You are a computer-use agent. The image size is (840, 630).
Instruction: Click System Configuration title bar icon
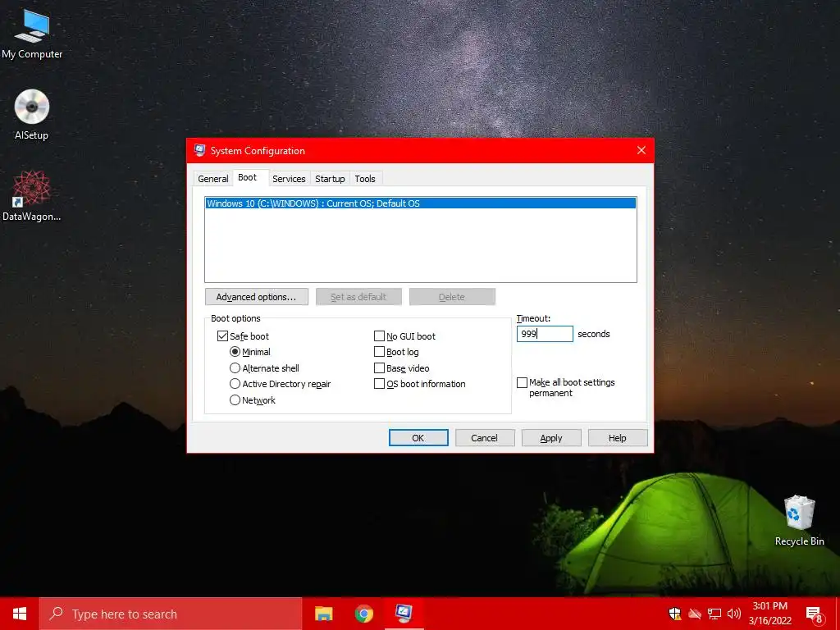200,151
